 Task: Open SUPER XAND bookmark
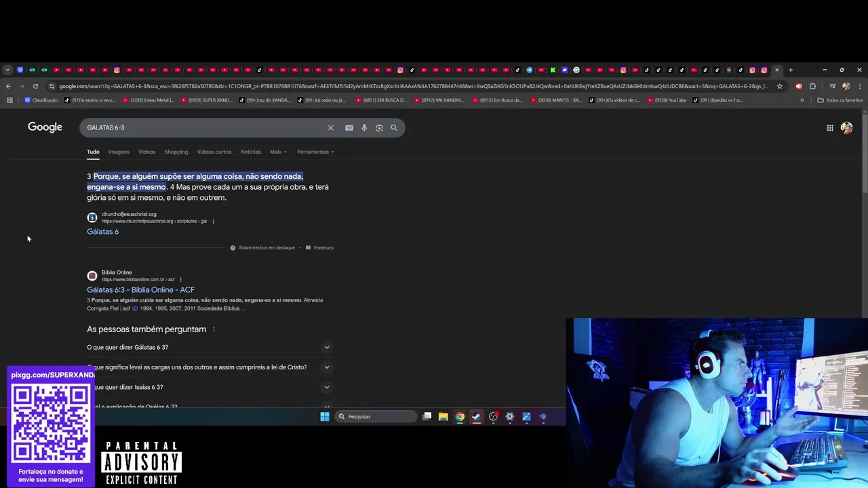pyautogui.click(x=206, y=100)
